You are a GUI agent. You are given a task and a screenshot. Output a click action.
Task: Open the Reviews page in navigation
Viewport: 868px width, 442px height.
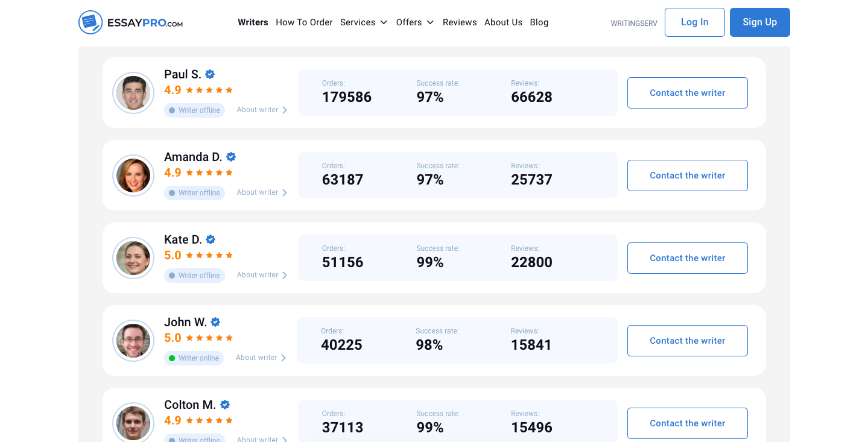click(460, 22)
